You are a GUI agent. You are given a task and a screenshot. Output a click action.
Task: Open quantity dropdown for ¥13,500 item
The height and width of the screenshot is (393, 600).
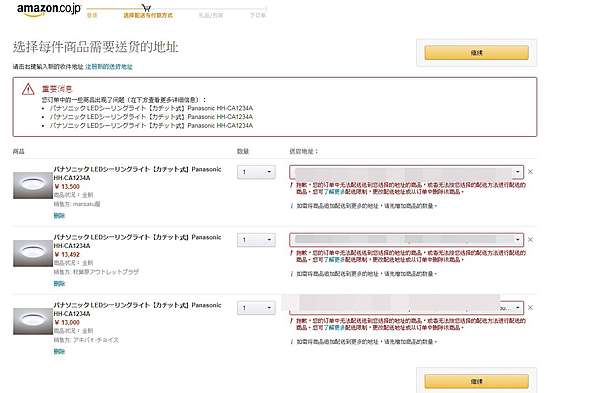pos(256,172)
